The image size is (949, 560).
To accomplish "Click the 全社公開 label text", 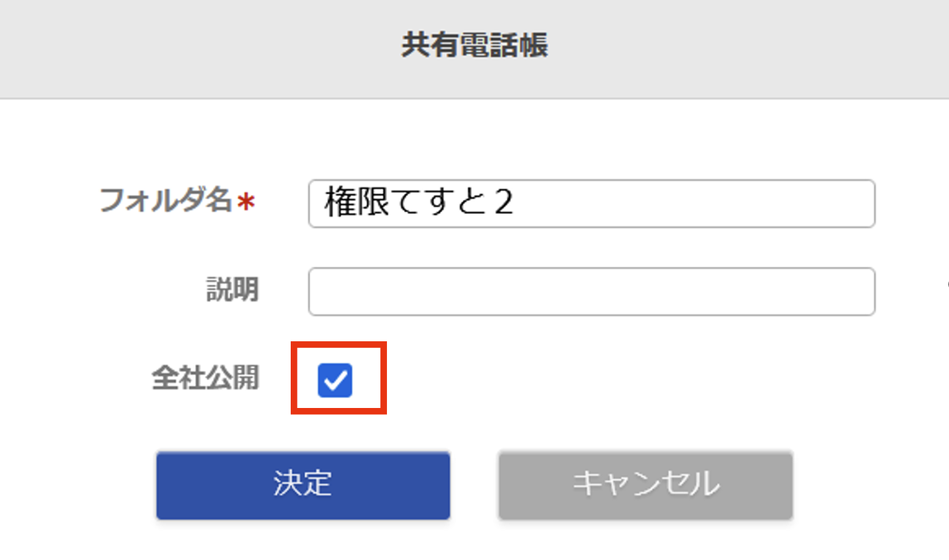I will pyautogui.click(x=205, y=378).
